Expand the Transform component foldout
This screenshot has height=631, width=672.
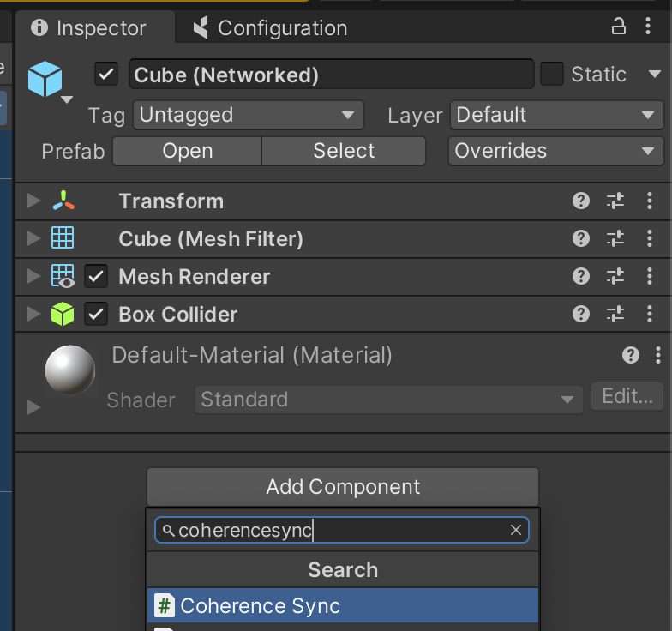tap(33, 201)
